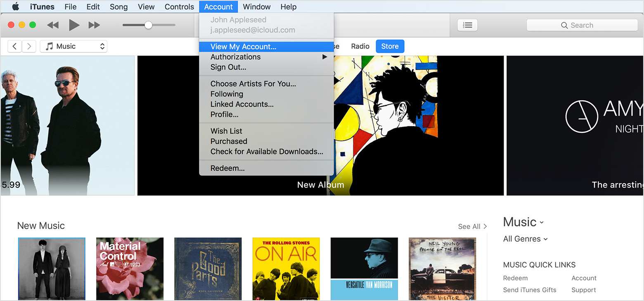Click the MUSIC QUICK LINKS heading
Screen dimensions: 644x301
tap(539, 265)
